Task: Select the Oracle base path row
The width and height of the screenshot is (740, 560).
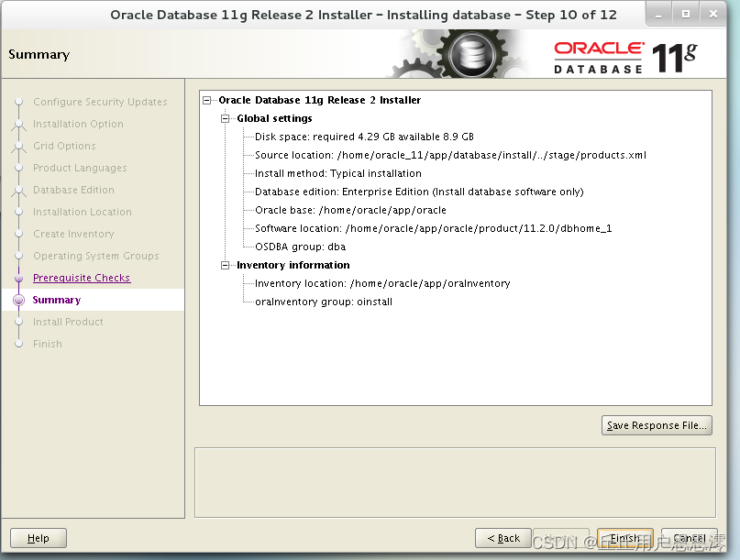Action: point(350,211)
